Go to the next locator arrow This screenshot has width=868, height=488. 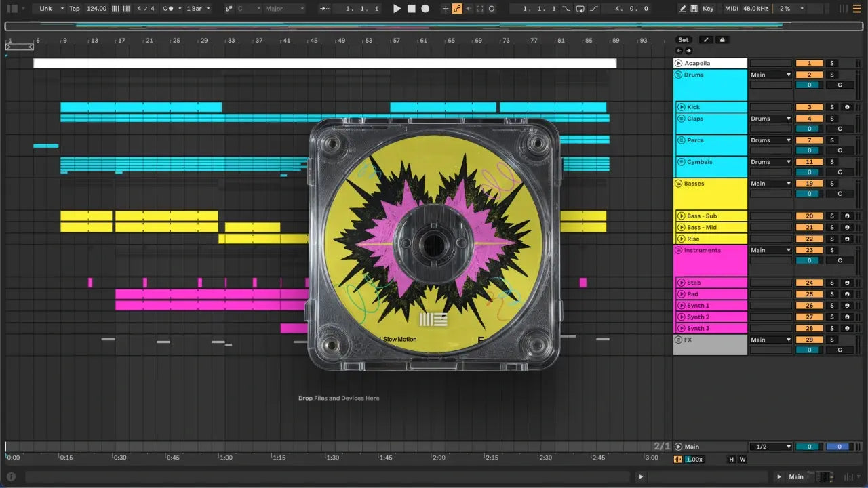coord(688,51)
